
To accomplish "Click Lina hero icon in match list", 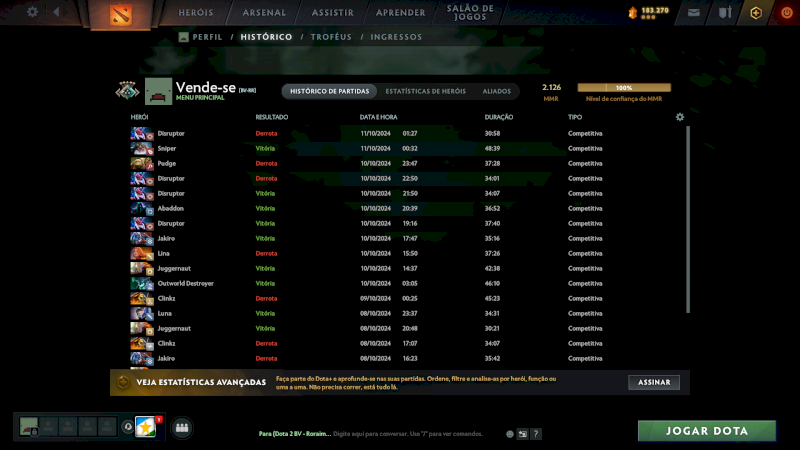I will [x=142, y=254].
